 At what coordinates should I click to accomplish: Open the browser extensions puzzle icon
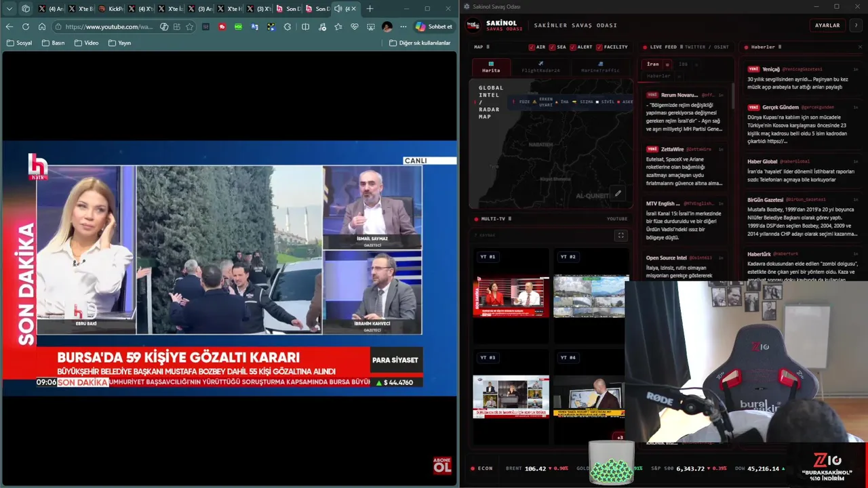(288, 26)
